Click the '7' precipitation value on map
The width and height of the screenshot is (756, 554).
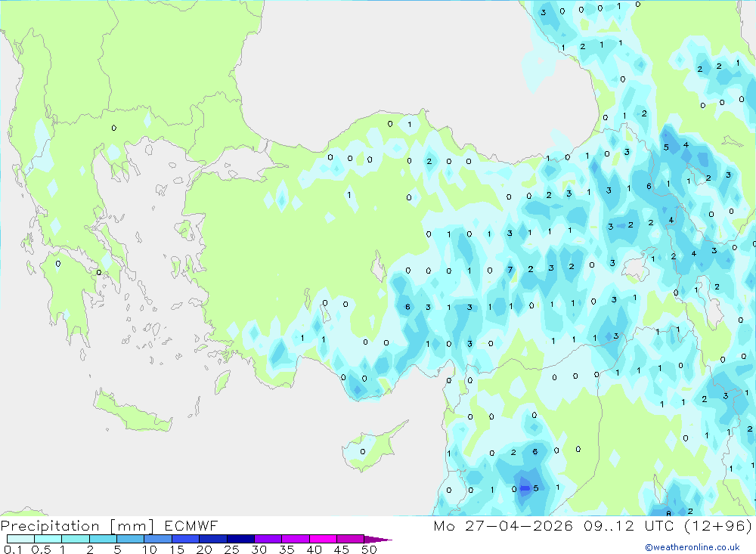tap(510, 270)
